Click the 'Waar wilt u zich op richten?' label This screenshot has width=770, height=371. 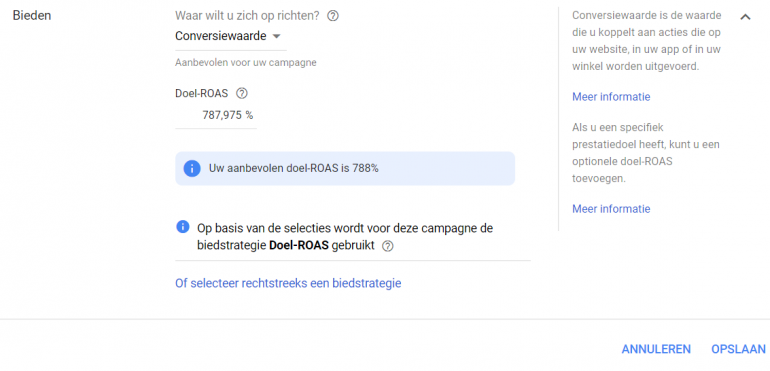pos(247,16)
